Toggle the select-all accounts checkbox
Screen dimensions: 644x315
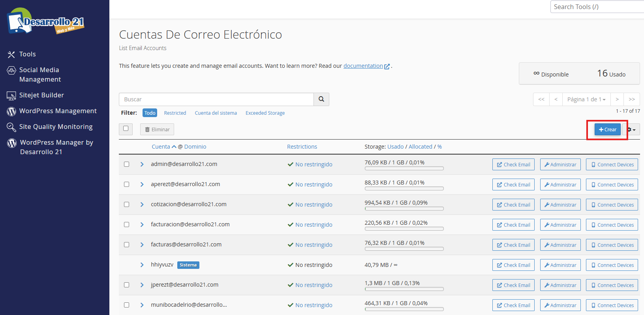click(x=126, y=129)
